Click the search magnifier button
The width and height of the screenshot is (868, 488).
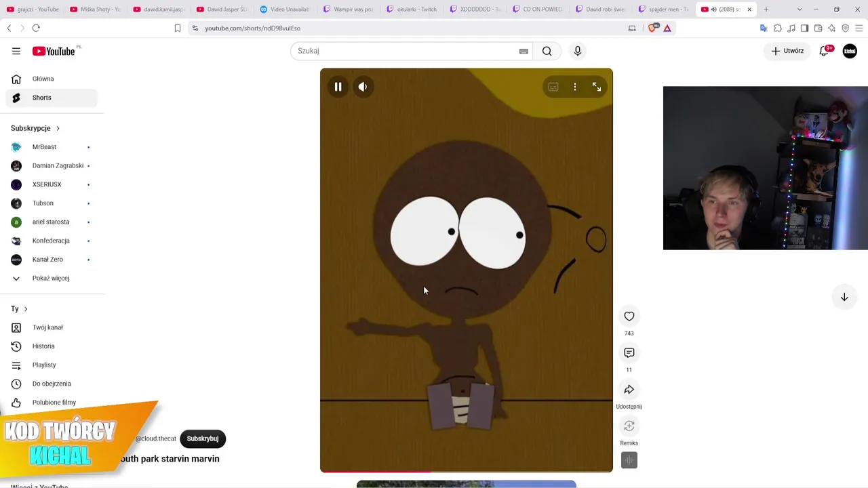pos(547,51)
